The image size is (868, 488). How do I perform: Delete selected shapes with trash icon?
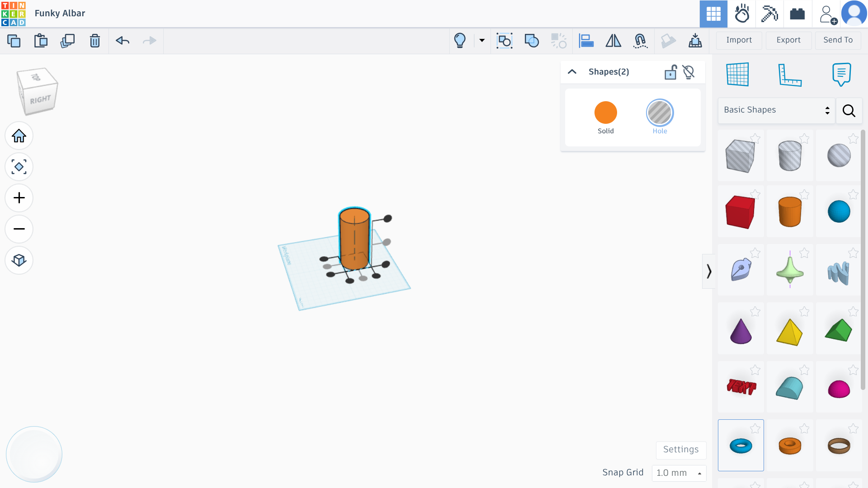tap(94, 41)
